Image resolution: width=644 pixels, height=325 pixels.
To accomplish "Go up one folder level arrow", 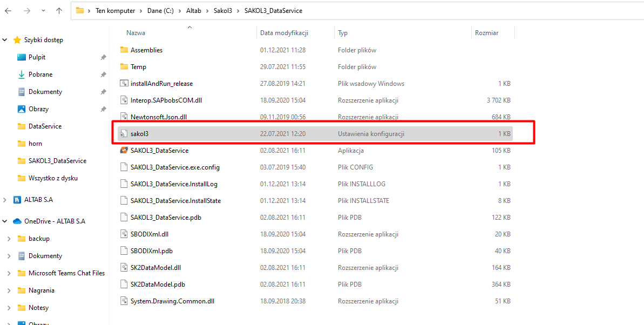I will tap(59, 11).
